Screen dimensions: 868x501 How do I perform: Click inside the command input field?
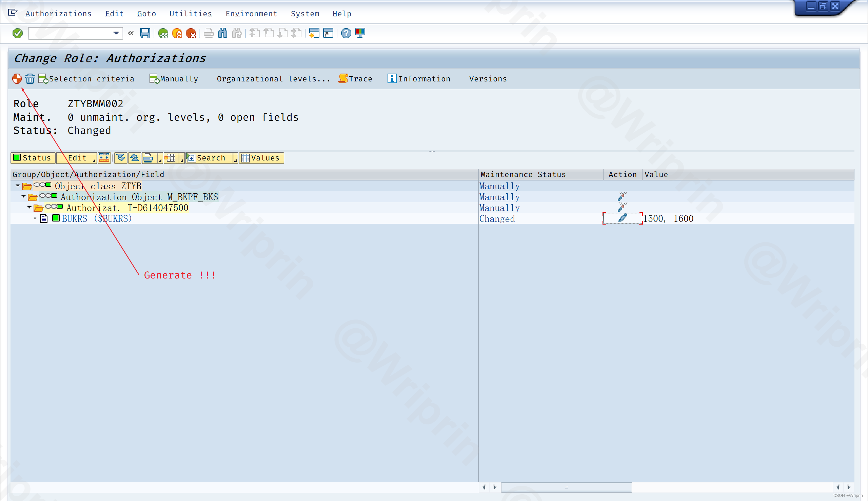click(x=69, y=33)
